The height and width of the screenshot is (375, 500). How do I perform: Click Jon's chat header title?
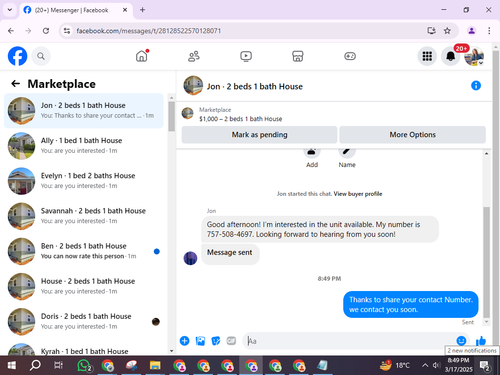point(255,86)
